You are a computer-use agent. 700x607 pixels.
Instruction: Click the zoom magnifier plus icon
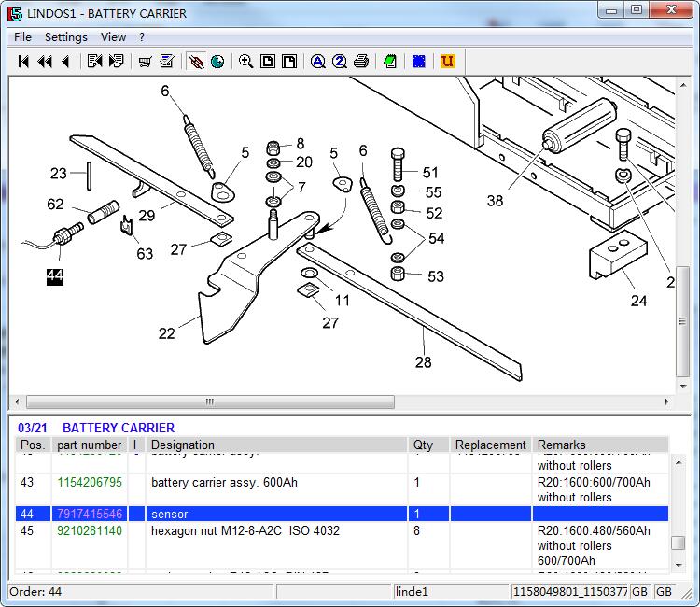coord(246,62)
